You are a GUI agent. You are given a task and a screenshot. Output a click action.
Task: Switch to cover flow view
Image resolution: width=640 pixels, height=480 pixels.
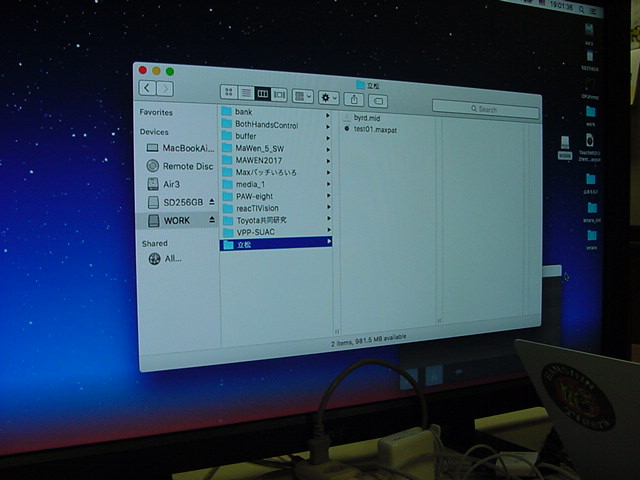(x=279, y=95)
